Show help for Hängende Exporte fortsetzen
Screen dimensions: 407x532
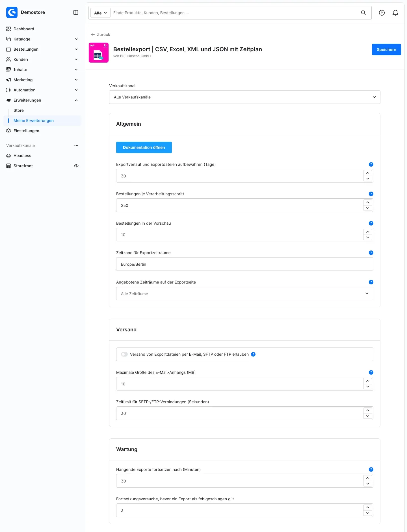pyautogui.click(x=371, y=469)
